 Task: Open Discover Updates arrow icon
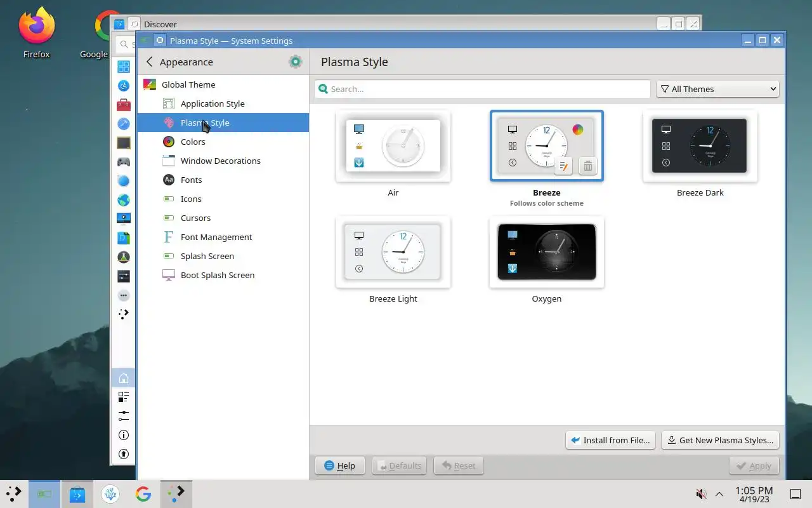[124, 454]
